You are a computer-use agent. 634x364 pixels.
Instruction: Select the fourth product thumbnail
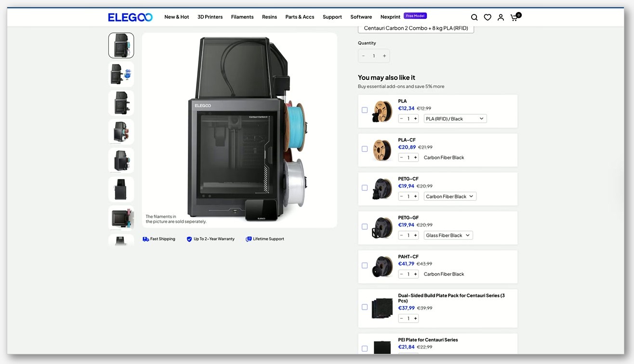121,132
